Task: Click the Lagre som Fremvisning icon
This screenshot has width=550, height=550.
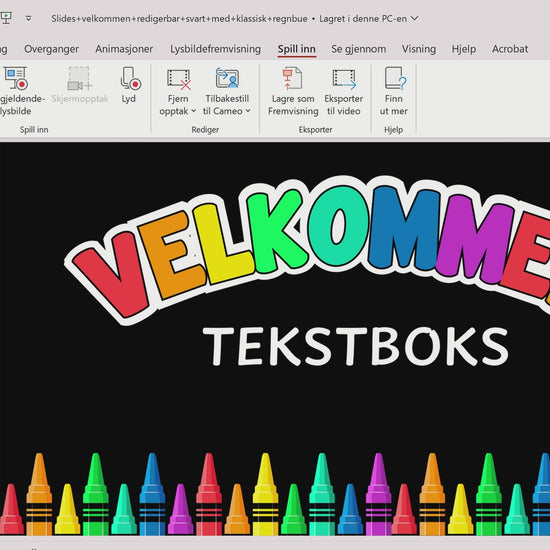Action: point(292,78)
